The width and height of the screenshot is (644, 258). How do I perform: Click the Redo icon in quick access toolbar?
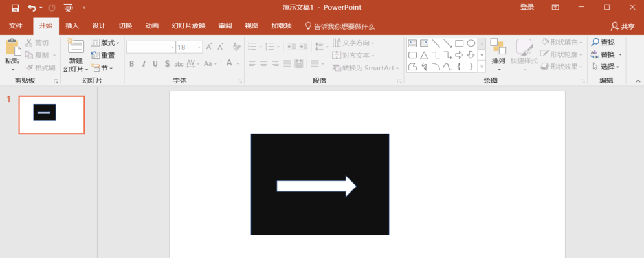coord(52,7)
